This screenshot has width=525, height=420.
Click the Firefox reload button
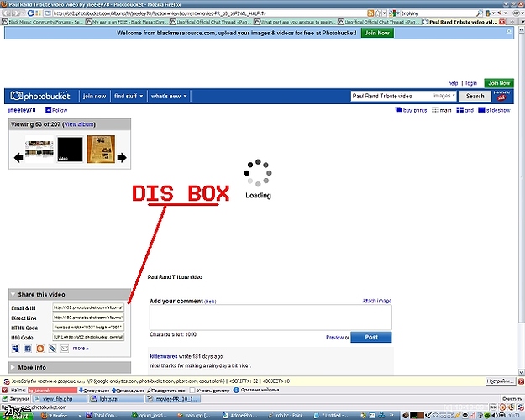pyautogui.click(x=30, y=13)
